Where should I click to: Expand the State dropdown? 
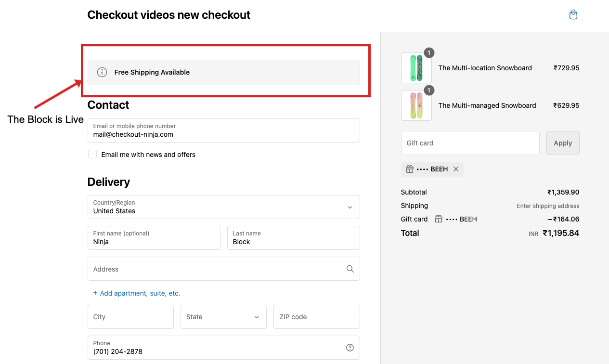click(x=223, y=317)
